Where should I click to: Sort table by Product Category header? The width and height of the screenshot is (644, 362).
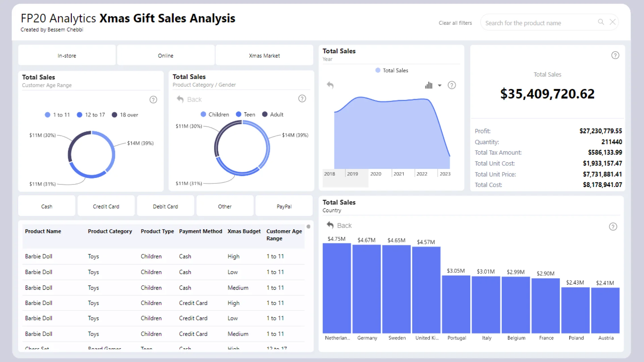[x=110, y=231]
